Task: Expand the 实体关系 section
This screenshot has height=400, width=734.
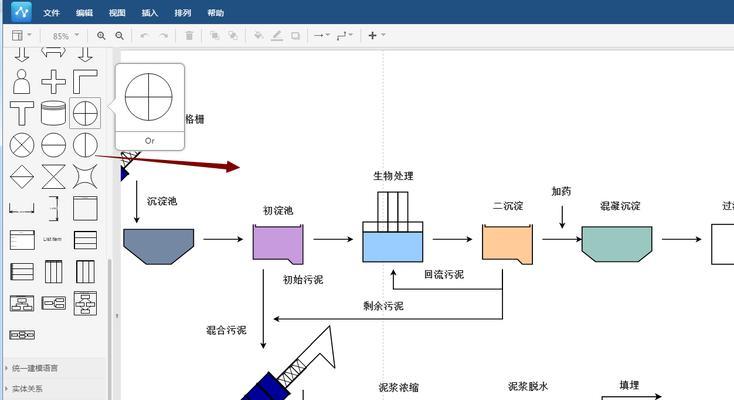Action: (26, 389)
